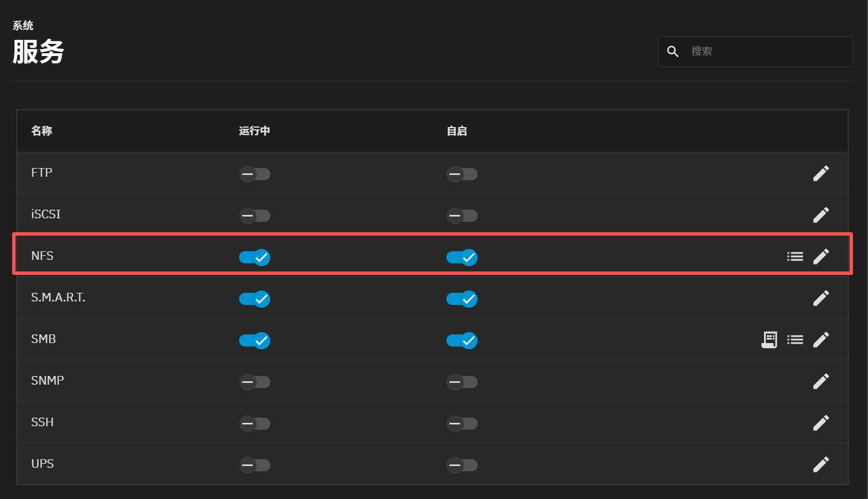Screen dimensions: 868x499
Task: Click the search magnifier icon
Action: pyautogui.click(x=673, y=51)
